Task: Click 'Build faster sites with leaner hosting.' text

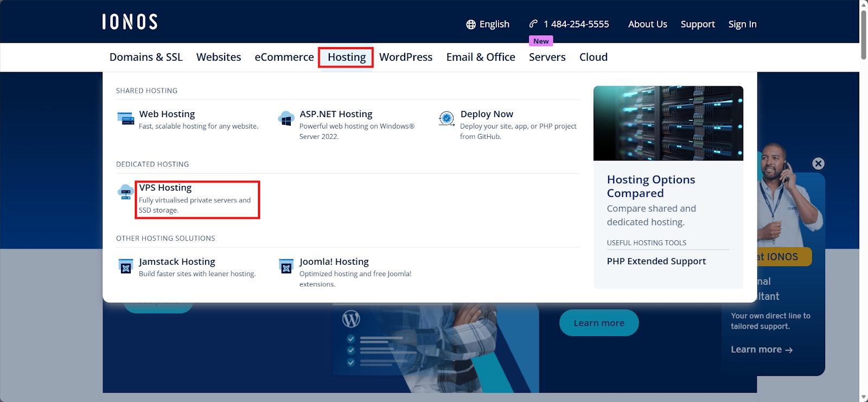Action: click(x=197, y=274)
